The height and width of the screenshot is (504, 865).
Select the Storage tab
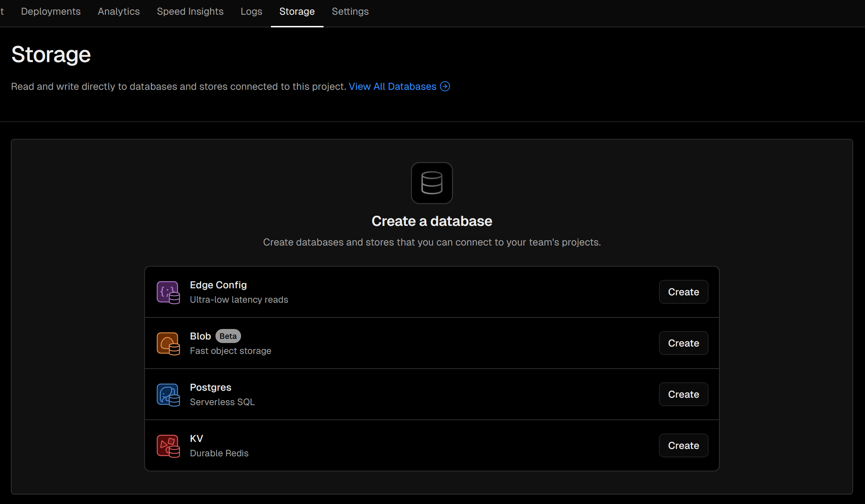pyautogui.click(x=297, y=12)
